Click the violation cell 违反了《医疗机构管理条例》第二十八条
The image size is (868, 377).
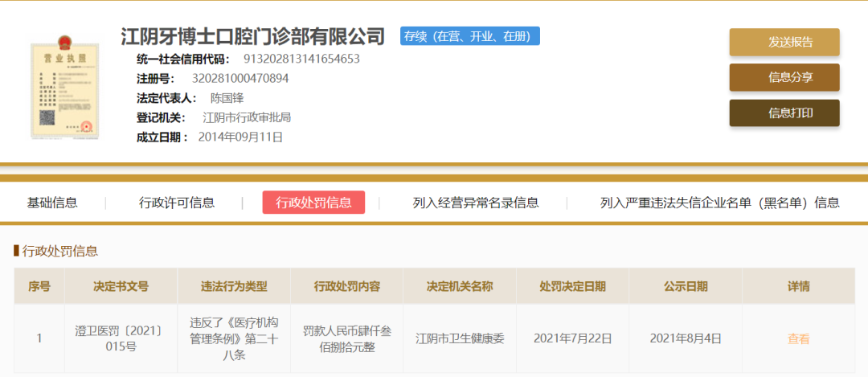point(234,338)
